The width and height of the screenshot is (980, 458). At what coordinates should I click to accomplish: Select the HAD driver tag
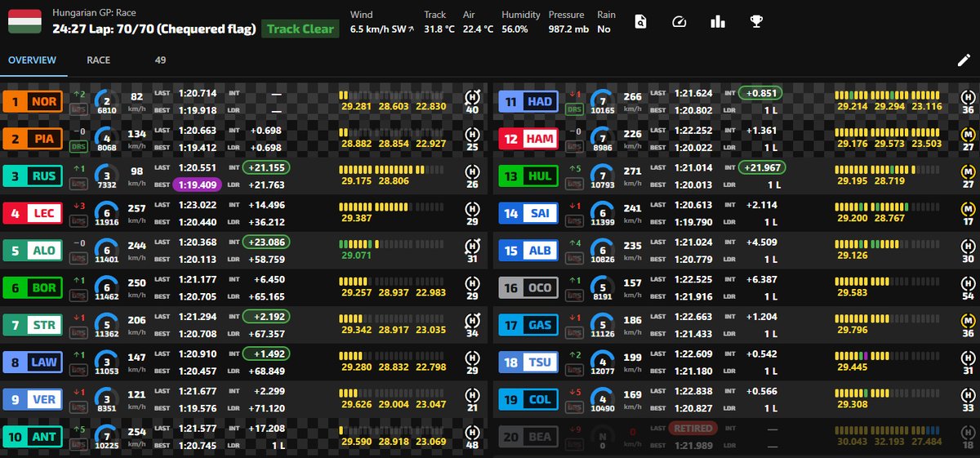(528, 102)
